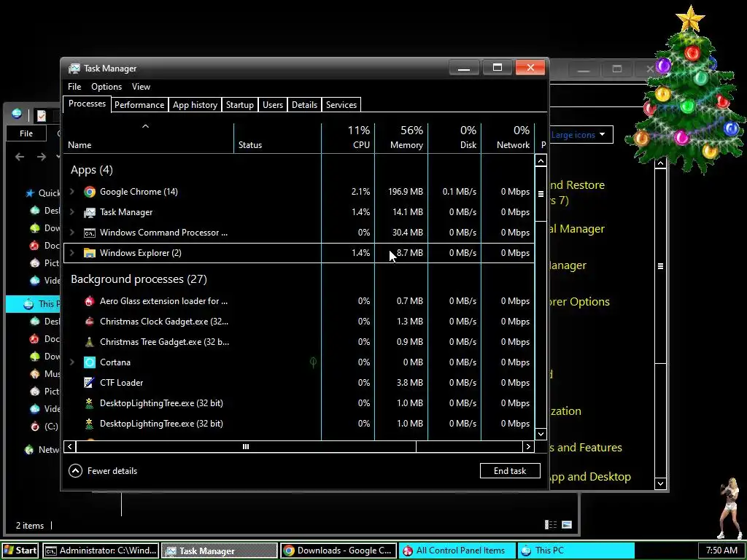Click Explorer's forward navigation arrow
The width and height of the screenshot is (747, 560).
point(42,157)
